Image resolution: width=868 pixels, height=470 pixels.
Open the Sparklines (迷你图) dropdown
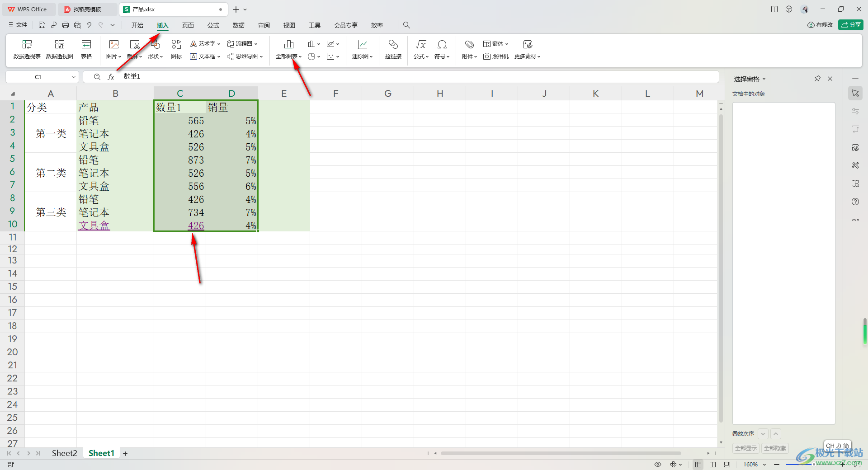(363, 49)
